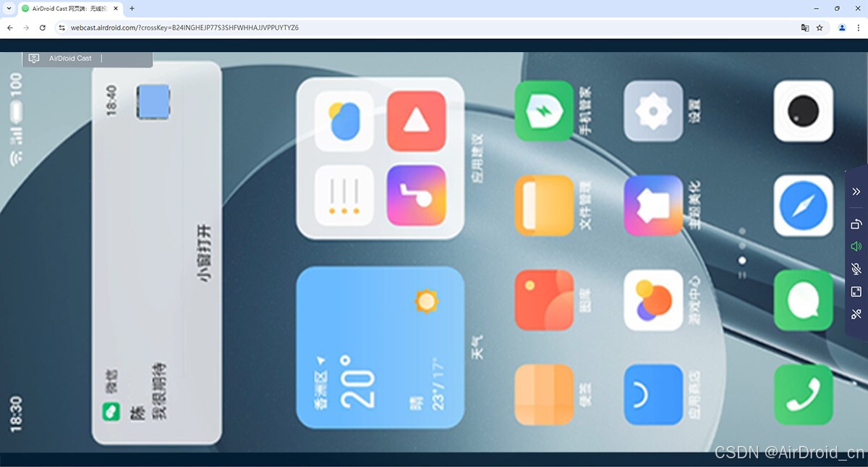
Task: Open the orange 文件管理 app
Action: [x=544, y=206]
